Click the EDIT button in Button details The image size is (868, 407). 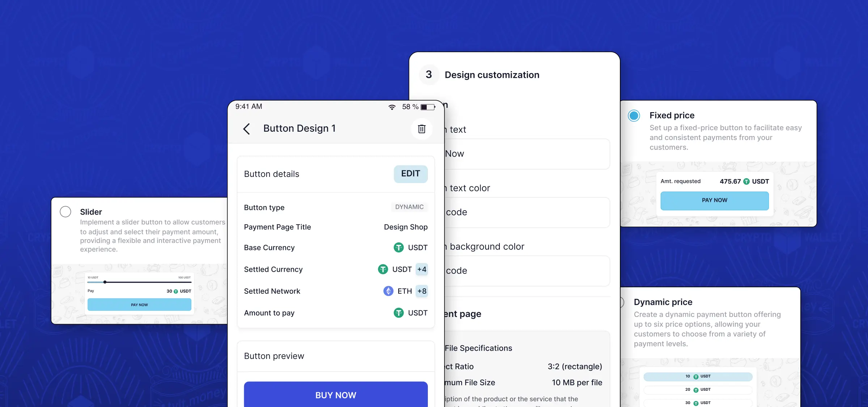click(x=411, y=173)
